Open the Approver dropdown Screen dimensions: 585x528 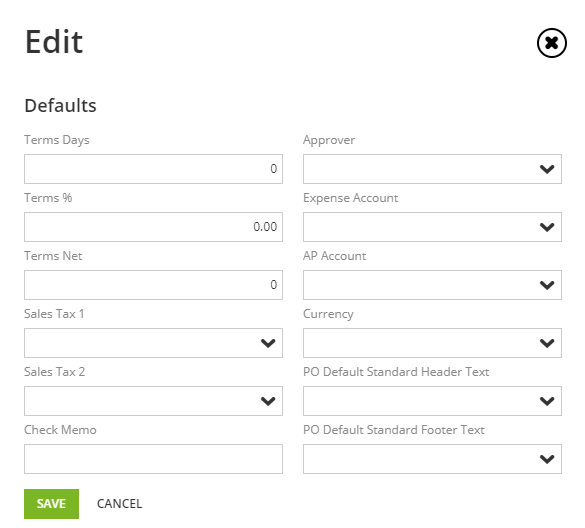(x=432, y=169)
